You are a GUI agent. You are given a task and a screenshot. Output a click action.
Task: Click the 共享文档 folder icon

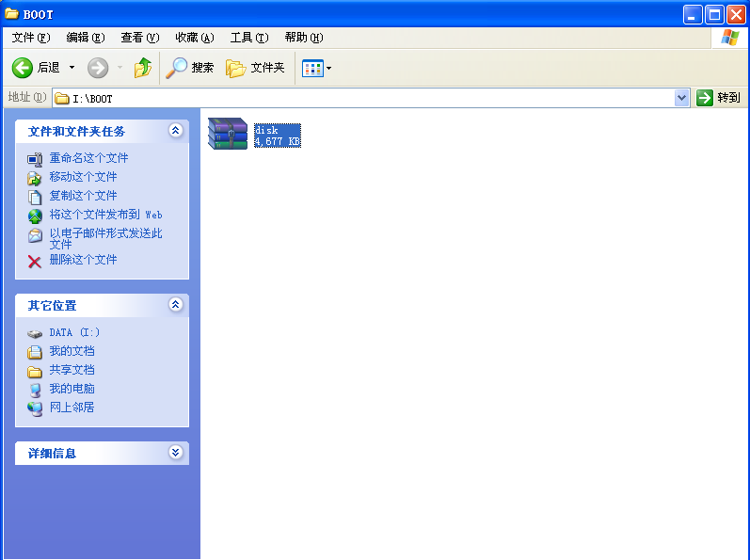tap(35, 372)
